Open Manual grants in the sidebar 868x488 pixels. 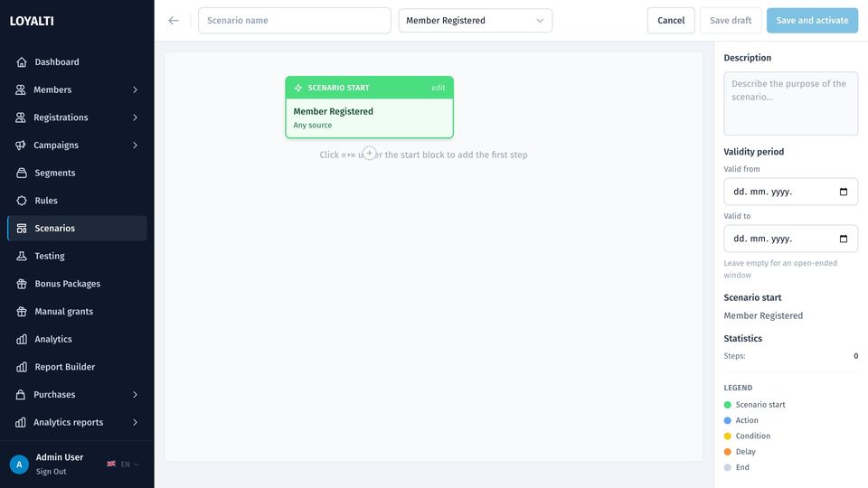[77, 311]
